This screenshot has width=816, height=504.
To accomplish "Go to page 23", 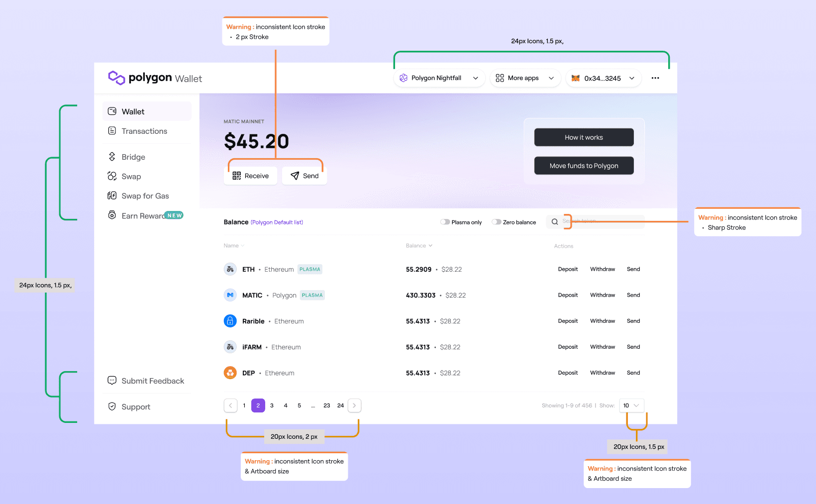I will pos(326,405).
